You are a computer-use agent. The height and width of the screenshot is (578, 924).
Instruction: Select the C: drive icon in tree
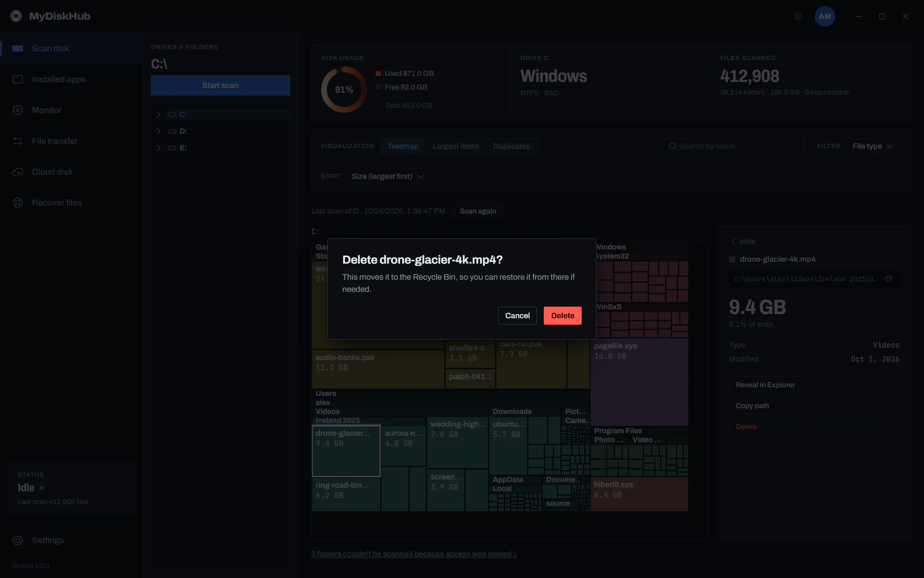click(x=172, y=115)
